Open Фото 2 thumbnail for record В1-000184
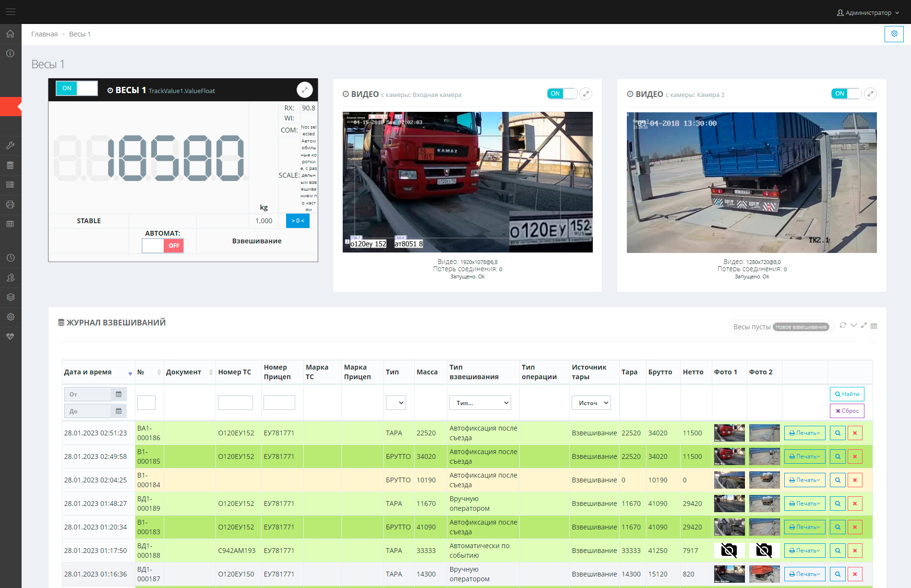 point(764,480)
